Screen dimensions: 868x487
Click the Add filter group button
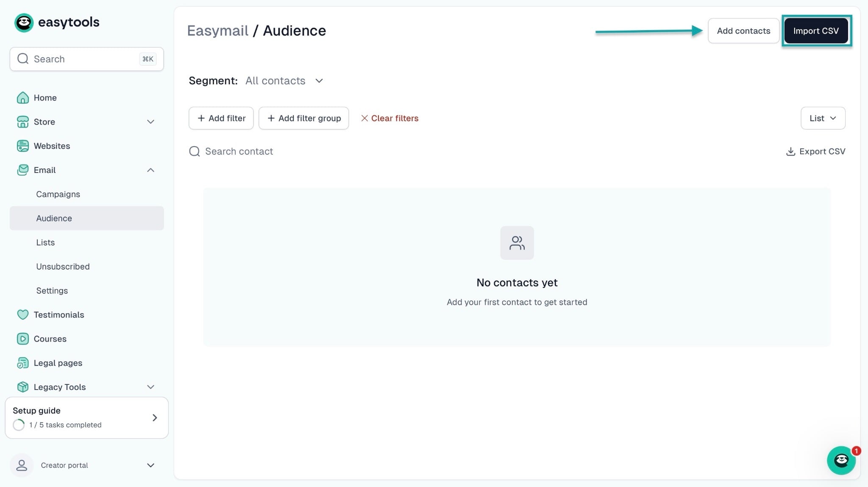pos(303,118)
